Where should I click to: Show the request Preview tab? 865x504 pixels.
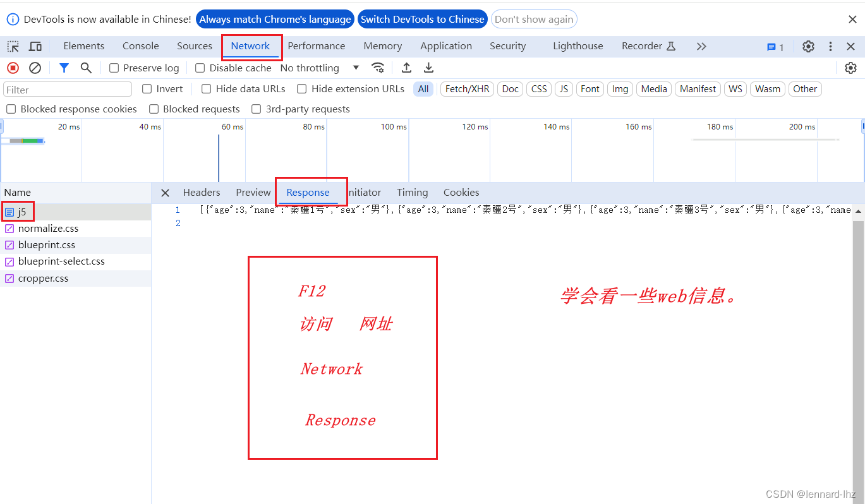pos(253,193)
